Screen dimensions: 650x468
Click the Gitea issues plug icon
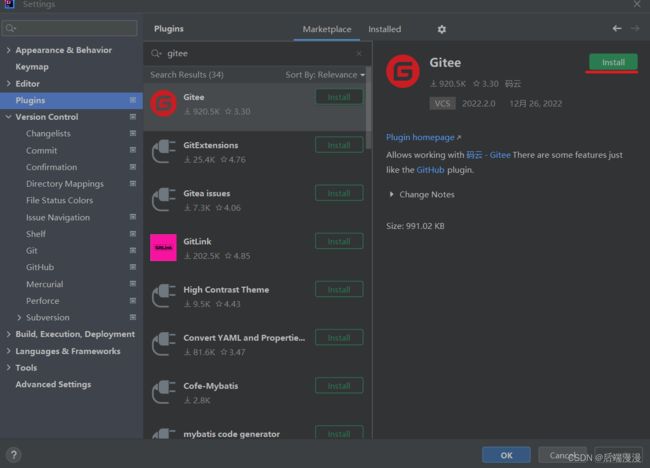pos(163,200)
